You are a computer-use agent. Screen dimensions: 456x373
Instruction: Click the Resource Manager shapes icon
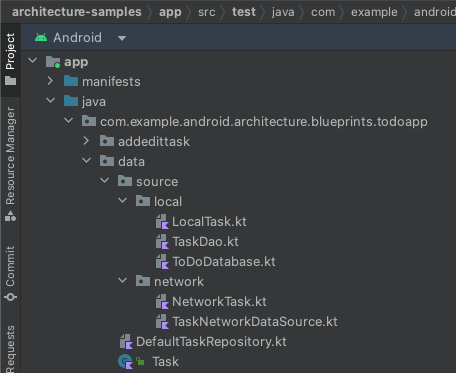(10, 216)
